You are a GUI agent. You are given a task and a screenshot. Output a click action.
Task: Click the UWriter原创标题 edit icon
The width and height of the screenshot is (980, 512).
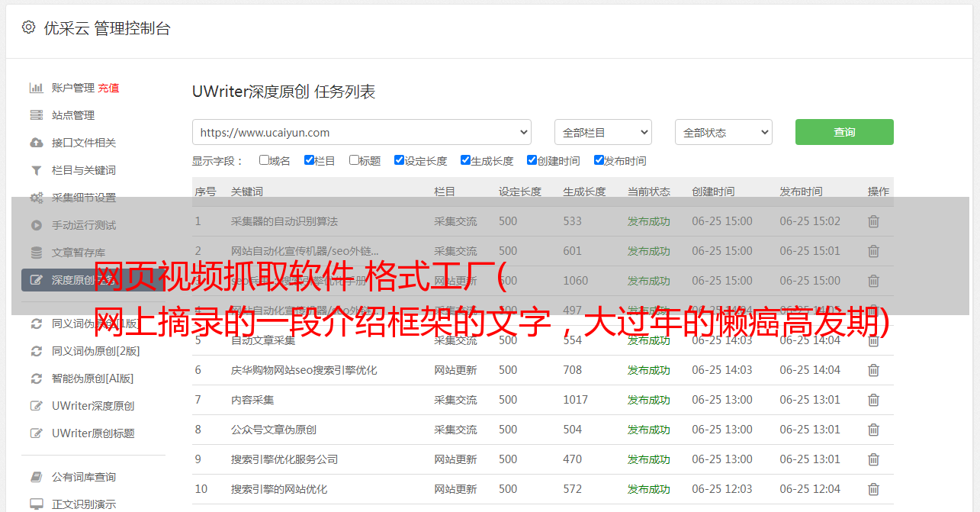coord(36,433)
